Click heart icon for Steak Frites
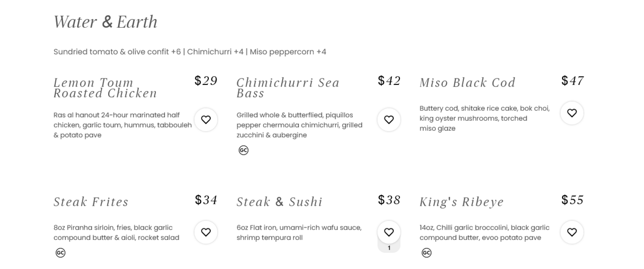Viewport: 644px width, 269px height. tap(206, 232)
